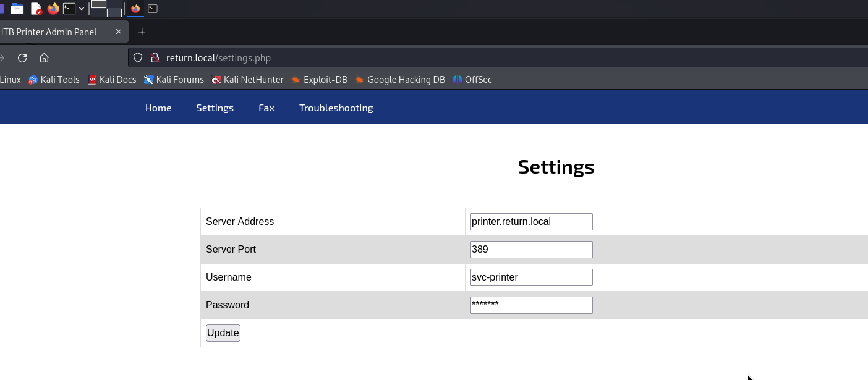The height and width of the screenshot is (380, 868).
Task: Open the tracking protection shield icon
Action: (x=138, y=58)
